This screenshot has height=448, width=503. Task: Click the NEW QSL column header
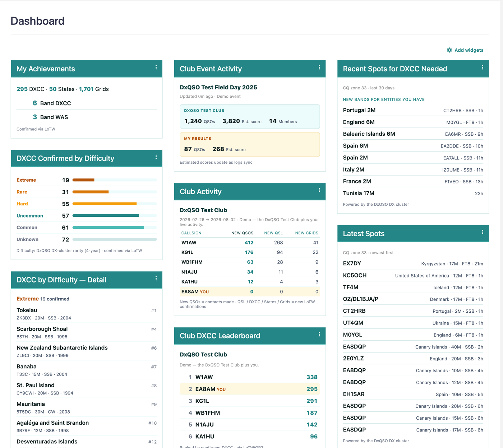(x=273, y=233)
